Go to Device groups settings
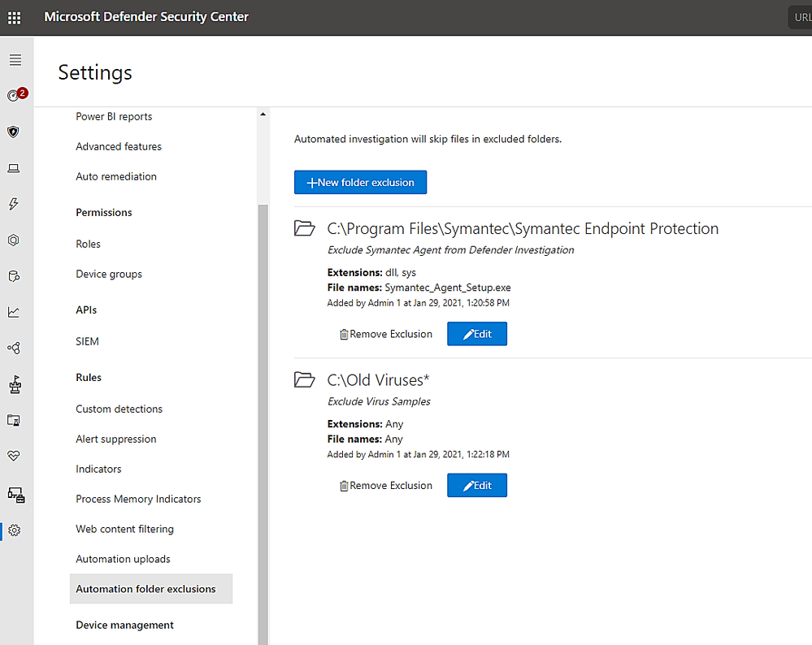Viewport: 812px width, 645px height. 109,274
